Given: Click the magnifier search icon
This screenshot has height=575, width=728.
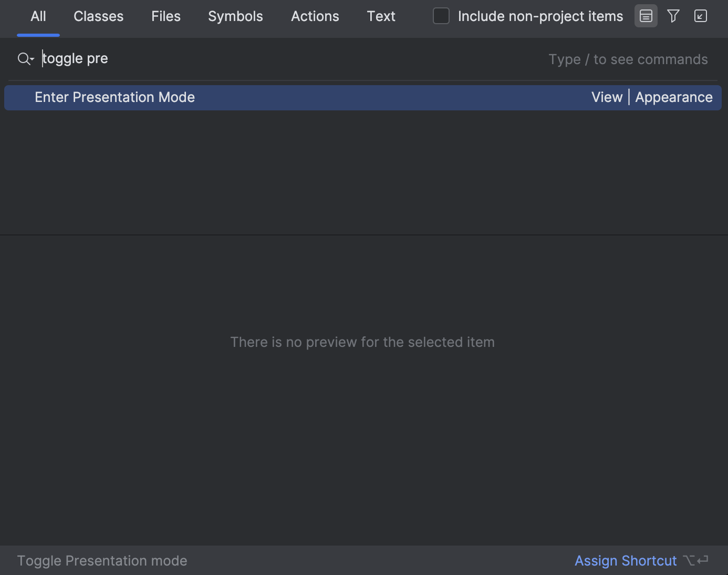Looking at the screenshot, I should 22,58.
